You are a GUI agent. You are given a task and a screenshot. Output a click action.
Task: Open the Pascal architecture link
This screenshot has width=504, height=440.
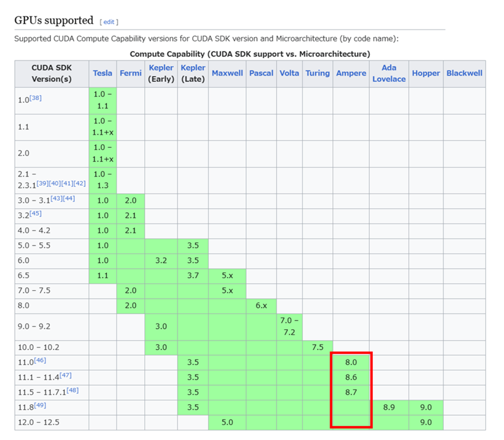pyautogui.click(x=261, y=73)
